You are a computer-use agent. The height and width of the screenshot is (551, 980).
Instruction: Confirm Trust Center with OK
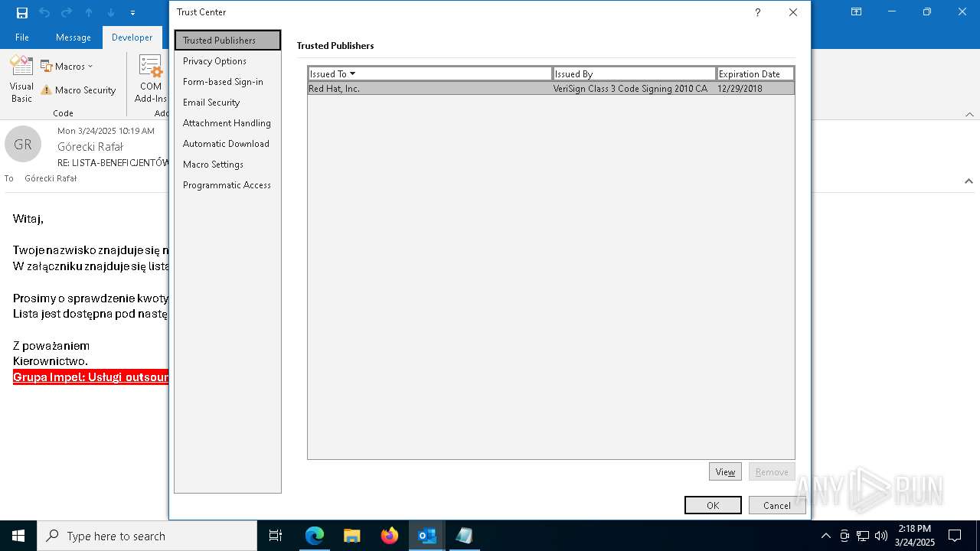[x=713, y=505]
